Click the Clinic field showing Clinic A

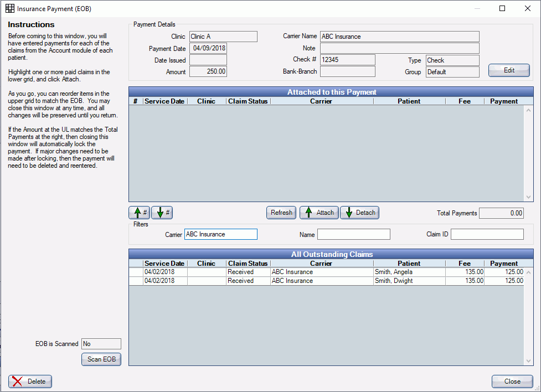tap(223, 37)
